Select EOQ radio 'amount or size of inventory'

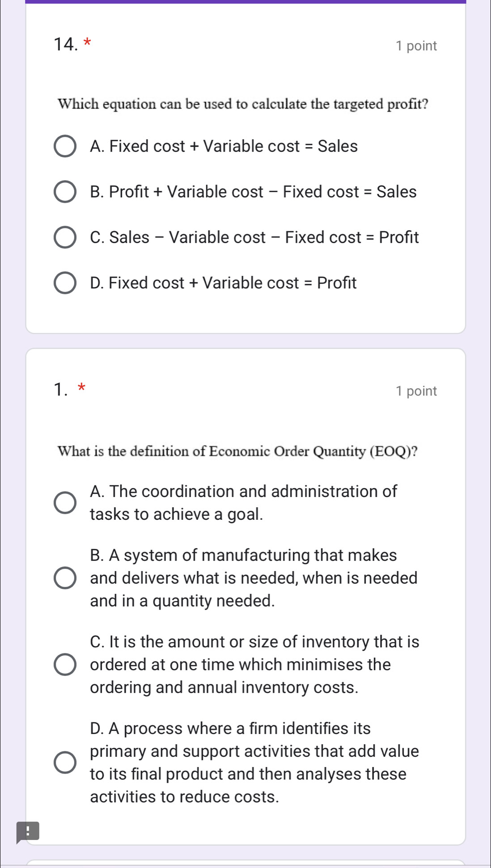(65, 665)
